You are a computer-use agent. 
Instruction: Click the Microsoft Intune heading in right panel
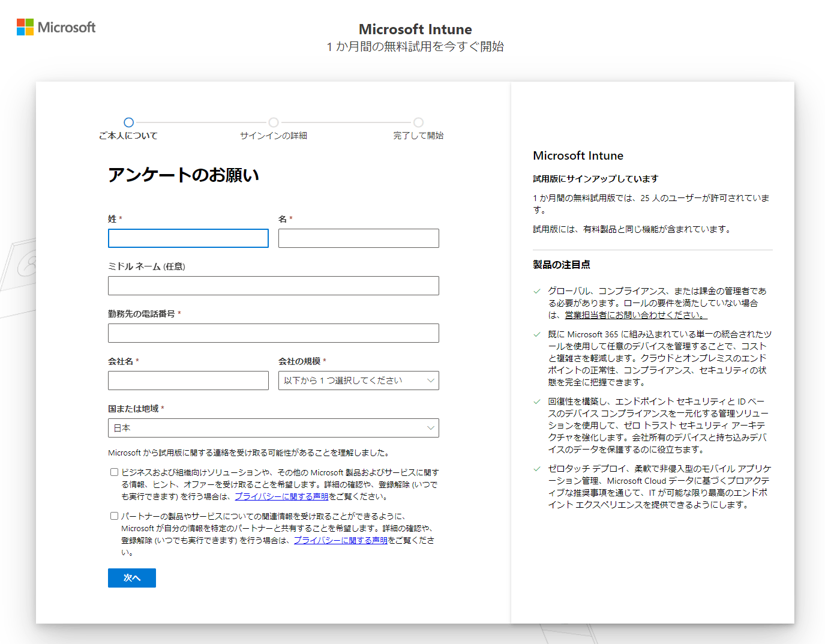click(x=578, y=155)
